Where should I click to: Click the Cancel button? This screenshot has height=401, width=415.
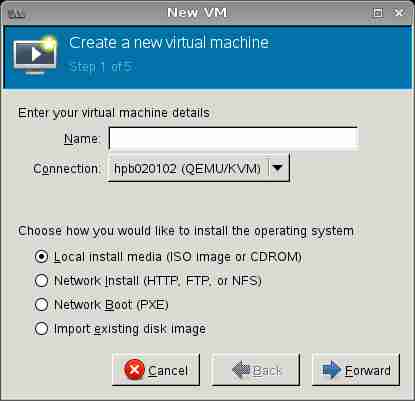click(x=156, y=369)
